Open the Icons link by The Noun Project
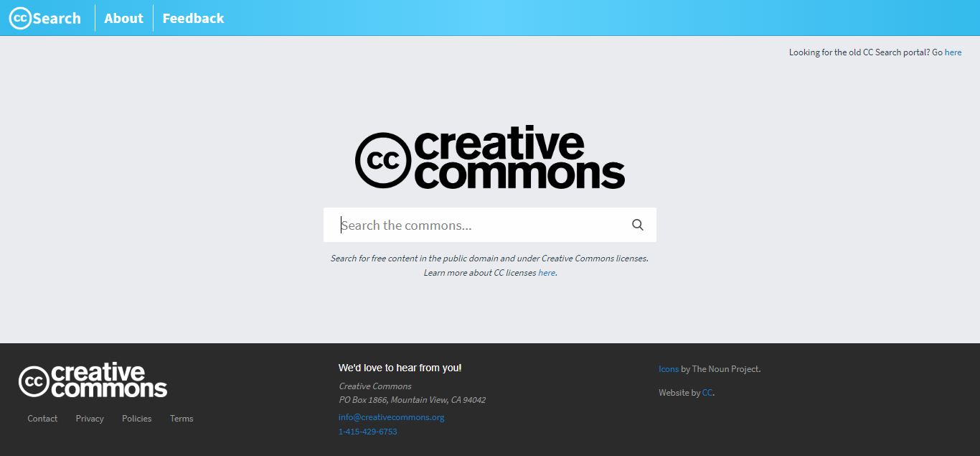Viewport: 980px width, 456px height. point(669,369)
